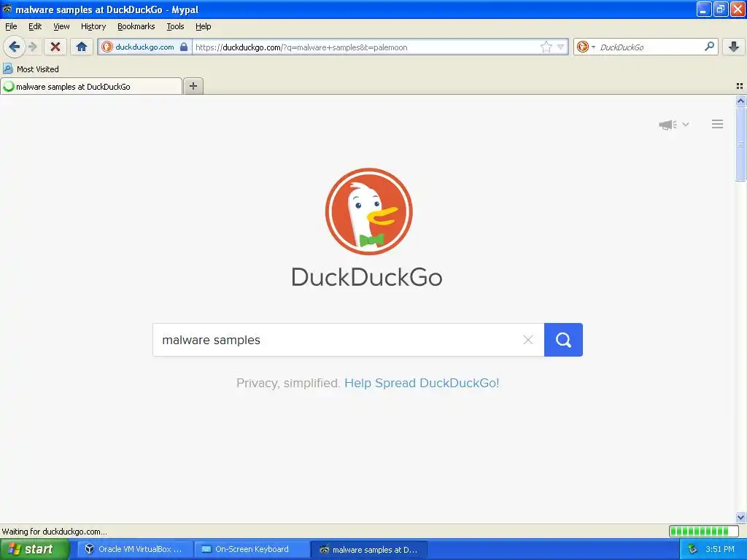Switch to Oracle VM VirtualBox taskbar item
The width and height of the screenshot is (747, 560).
pos(134,550)
